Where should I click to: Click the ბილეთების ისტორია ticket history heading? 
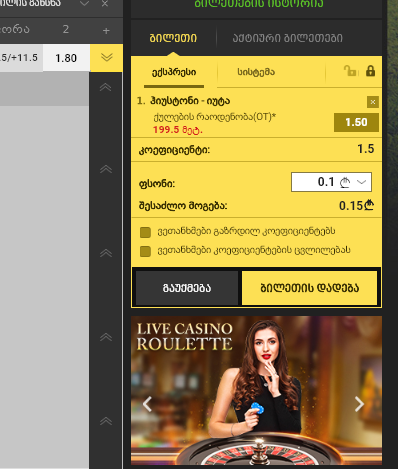tap(259, 3)
